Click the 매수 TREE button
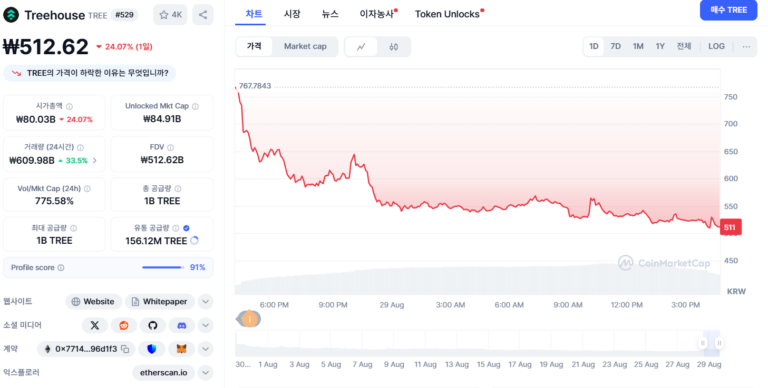 [729, 10]
